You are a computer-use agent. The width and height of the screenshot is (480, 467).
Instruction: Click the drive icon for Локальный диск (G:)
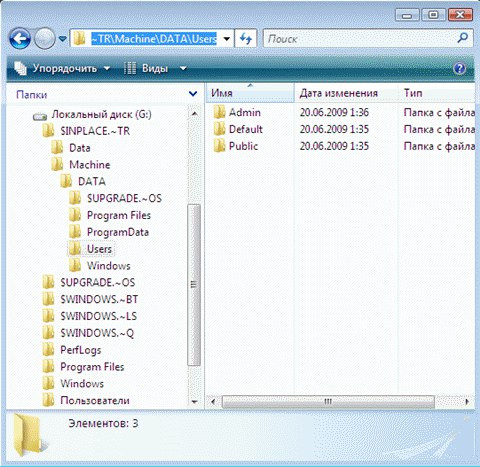click(x=40, y=116)
